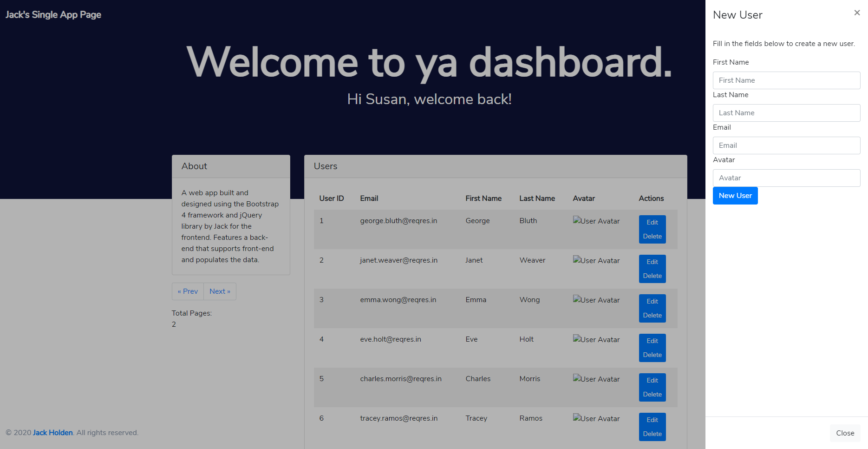Click the Jack's Single App Page brand
868x449 pixels.
coord(53,14)
